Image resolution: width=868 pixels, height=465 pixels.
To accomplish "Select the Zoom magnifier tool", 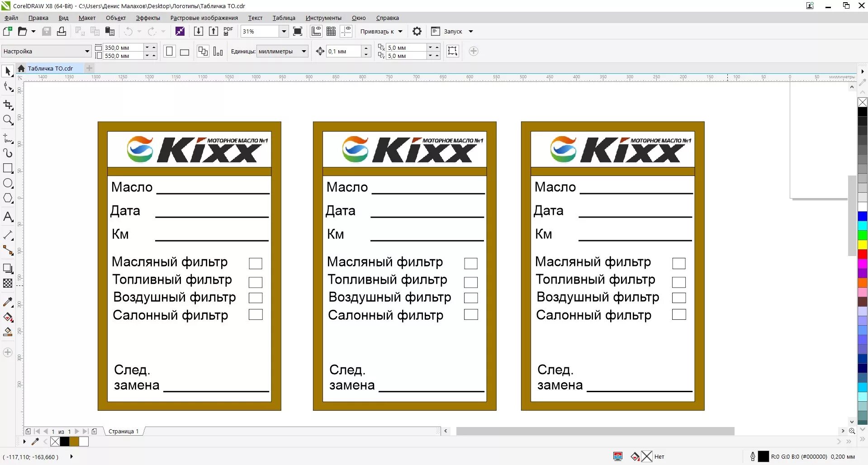I will coord(8,120).
